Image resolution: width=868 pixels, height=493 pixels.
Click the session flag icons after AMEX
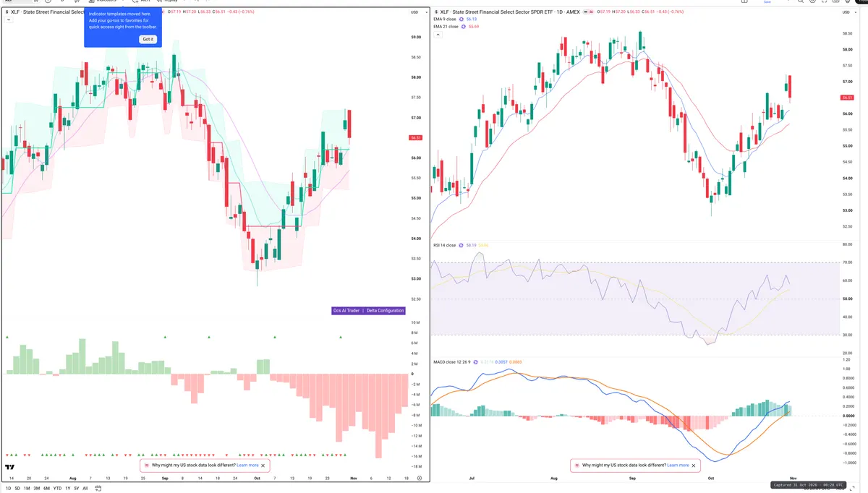(587, 12)
